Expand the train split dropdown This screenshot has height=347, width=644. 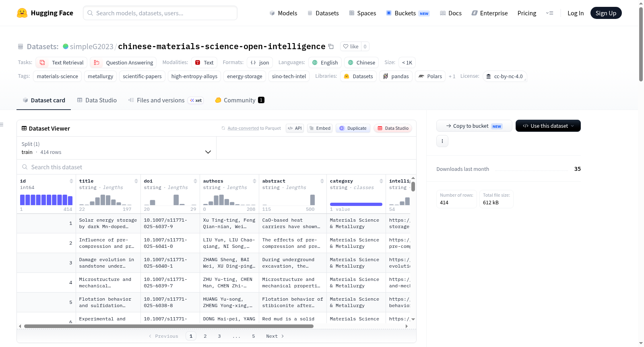pos(117,148)
